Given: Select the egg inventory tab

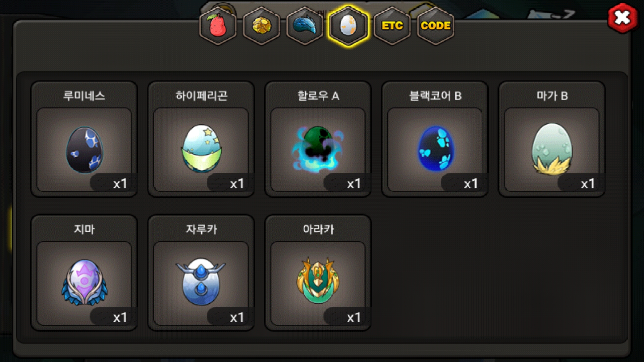Looking at the screenshot, I should tap(348, 26).
